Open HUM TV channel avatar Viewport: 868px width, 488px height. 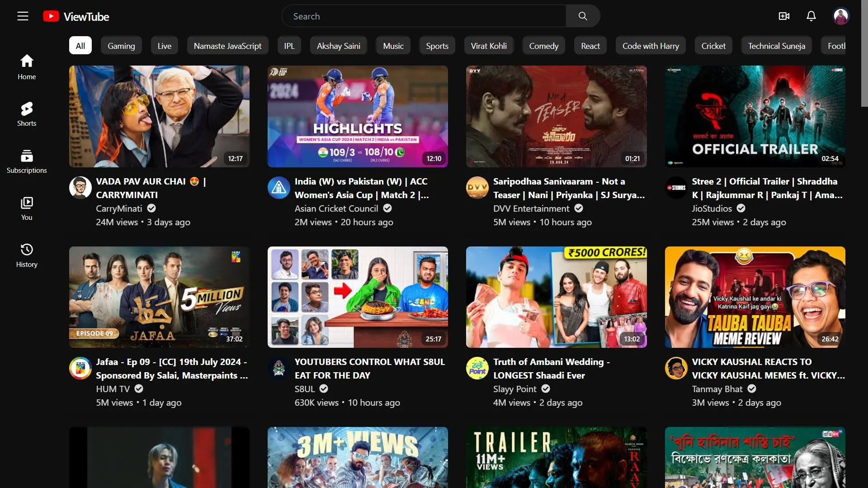point(80,368)
